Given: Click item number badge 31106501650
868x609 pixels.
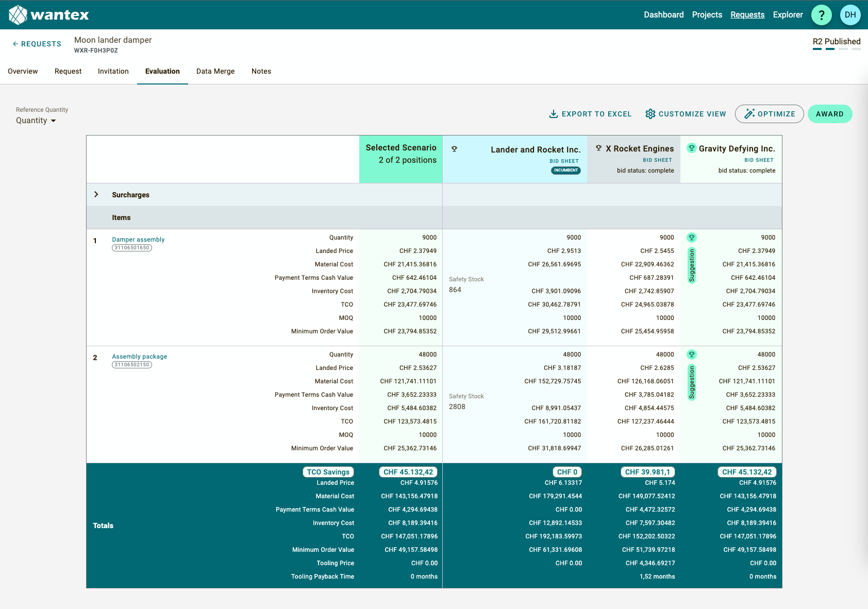Looking at the screenshot, I should (x=132, y=248).
